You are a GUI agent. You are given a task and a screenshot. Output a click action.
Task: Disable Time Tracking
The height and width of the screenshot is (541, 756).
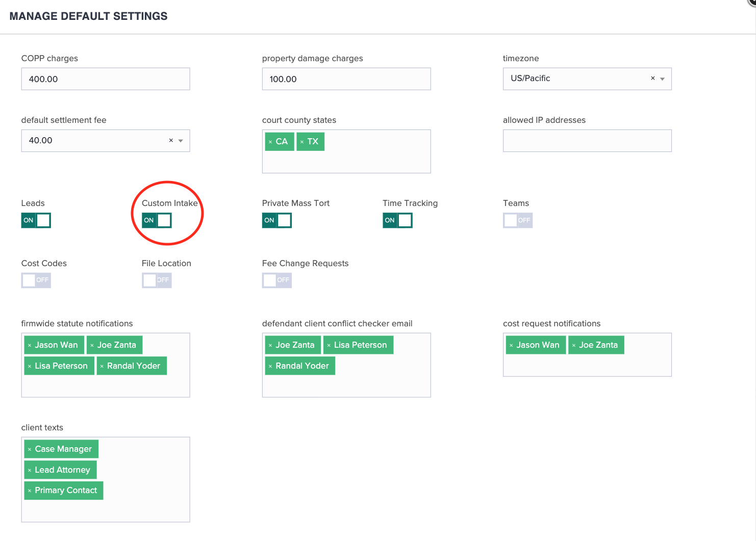(x=397, y=220)
